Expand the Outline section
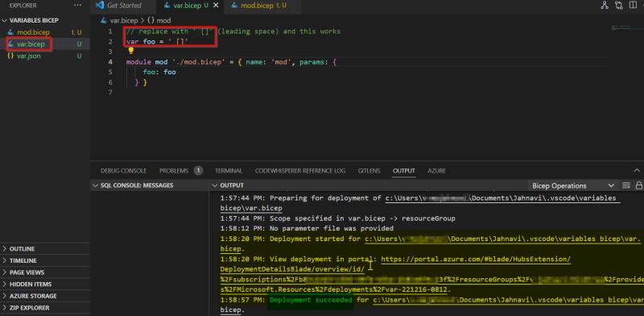The width and height of the screenshot is (644, 316). [23, 249]
